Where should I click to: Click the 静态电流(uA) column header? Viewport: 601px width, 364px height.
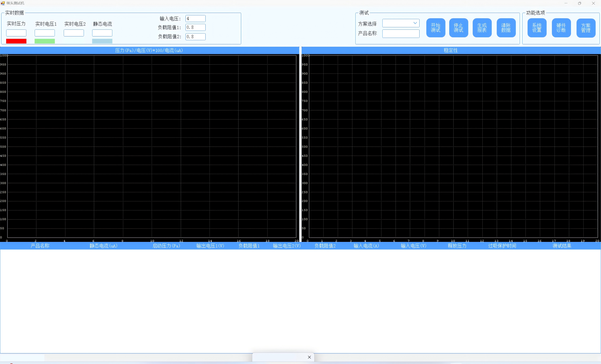[104, 246]
